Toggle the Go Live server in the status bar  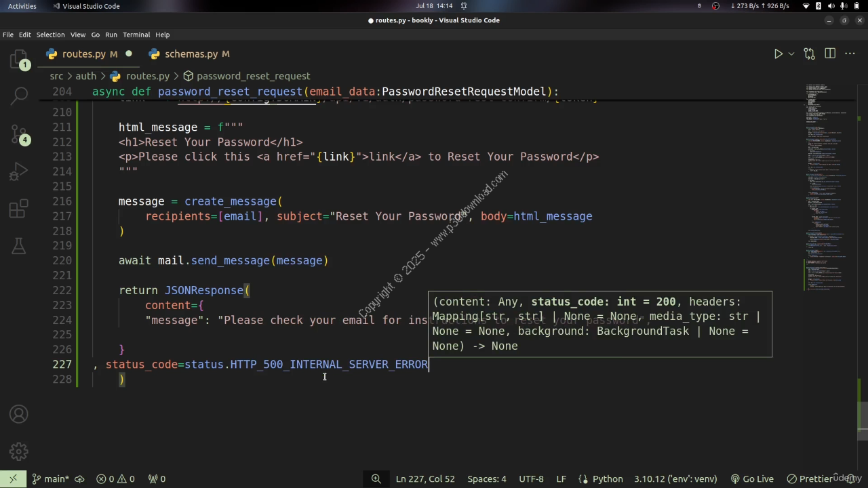pos(751,479)
